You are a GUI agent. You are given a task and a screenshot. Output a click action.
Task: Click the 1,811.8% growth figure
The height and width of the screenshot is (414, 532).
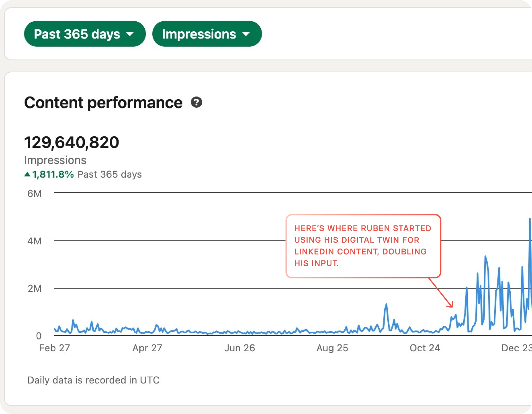pos(53,174)
